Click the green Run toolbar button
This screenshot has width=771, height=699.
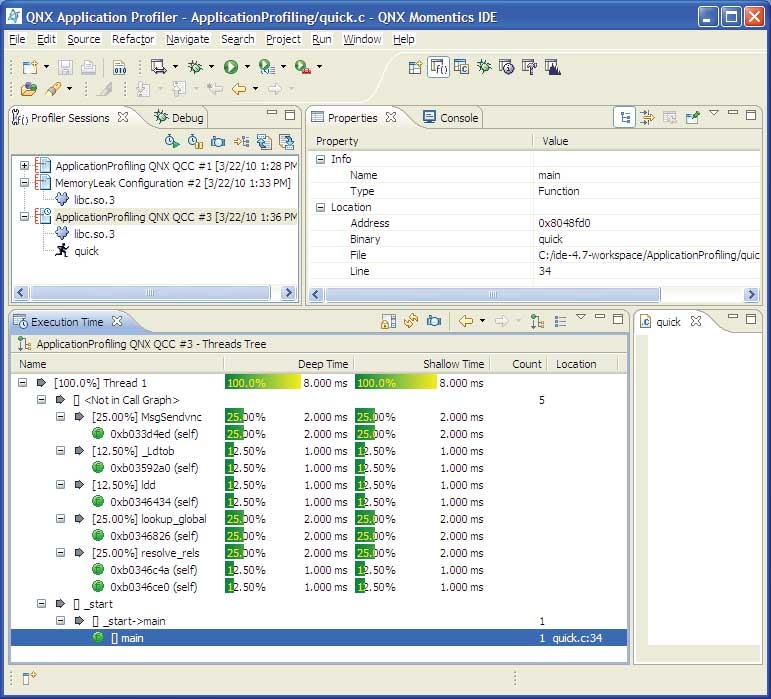coord(231,67)
